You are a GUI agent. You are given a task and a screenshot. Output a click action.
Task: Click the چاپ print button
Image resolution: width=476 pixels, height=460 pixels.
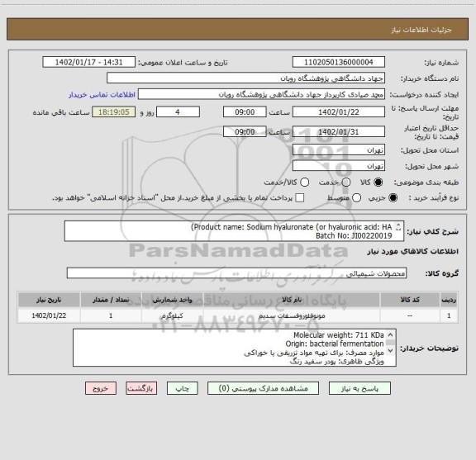click(x=182, y=388)
